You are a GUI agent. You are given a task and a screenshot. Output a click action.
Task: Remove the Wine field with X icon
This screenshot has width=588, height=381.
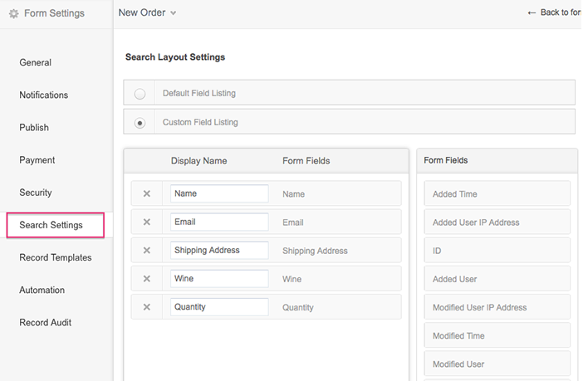147,279
